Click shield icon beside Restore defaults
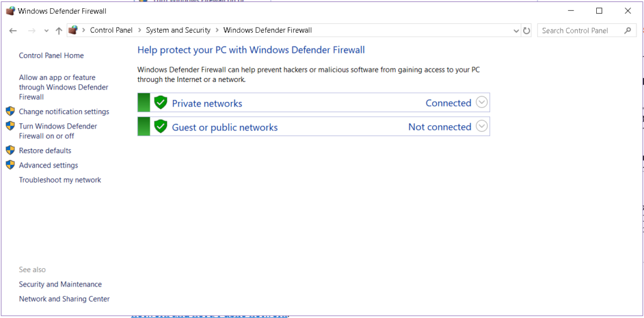This screenshot has height=318, width=644. click(x=10, y=150)
